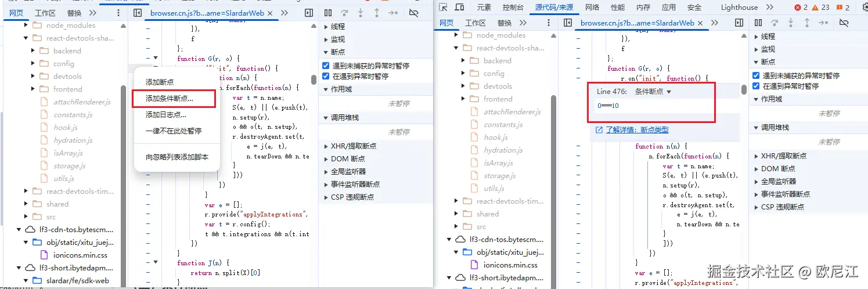Open hydration.js in right file tree
The height and width of the screenshot is (289, 868).
(x=503, y=150)
